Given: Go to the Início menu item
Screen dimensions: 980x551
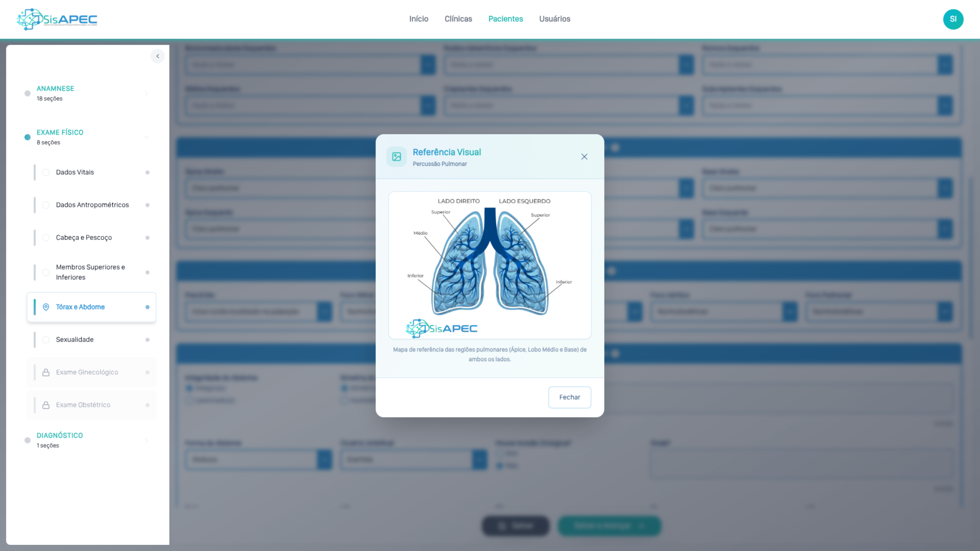Looking at the screenshot, I should coord(419,19).
